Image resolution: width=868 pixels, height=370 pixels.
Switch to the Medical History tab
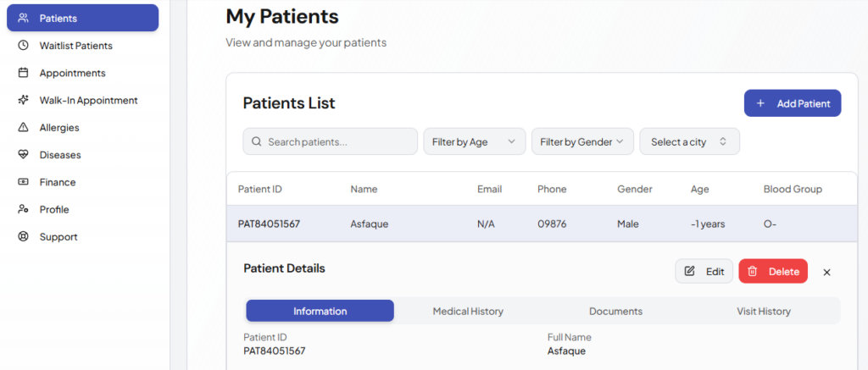tap(468, 311)
